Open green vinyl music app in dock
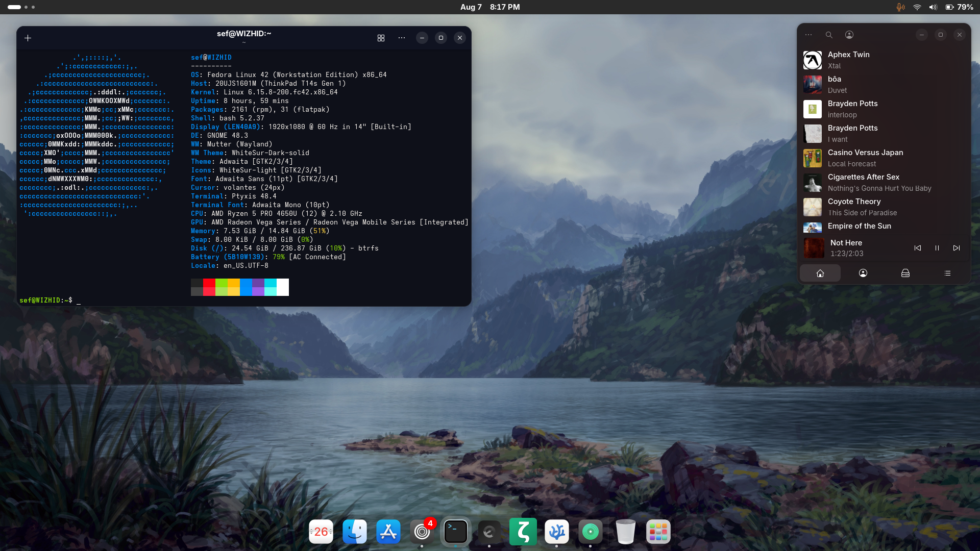Image resolution: width=980 pixels, height=551 pixels. pyautogui.click(x=591, y=532)
